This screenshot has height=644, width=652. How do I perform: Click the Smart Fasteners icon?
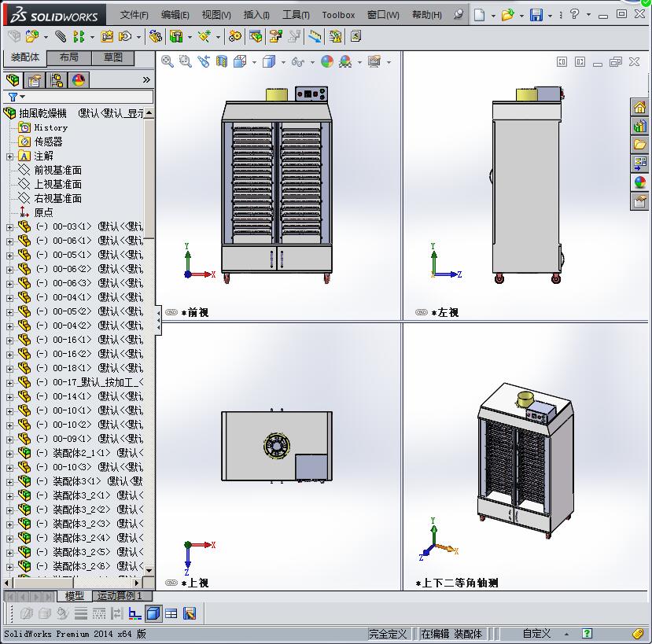(107, 37)
